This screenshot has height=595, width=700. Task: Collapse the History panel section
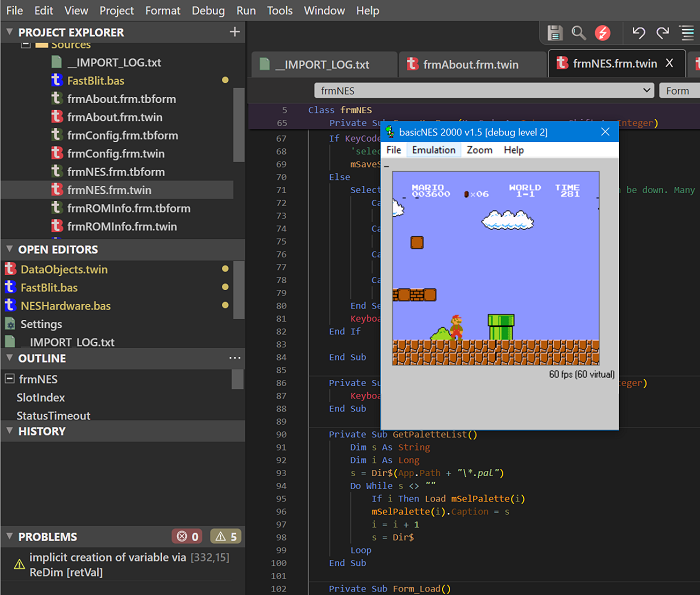[x=9, y=431]
